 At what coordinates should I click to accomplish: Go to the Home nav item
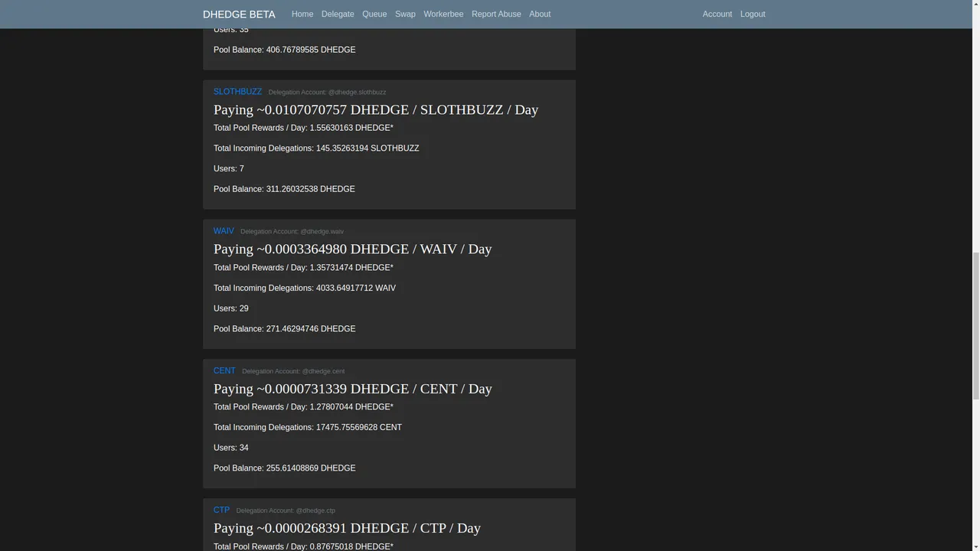coord(302,14)
